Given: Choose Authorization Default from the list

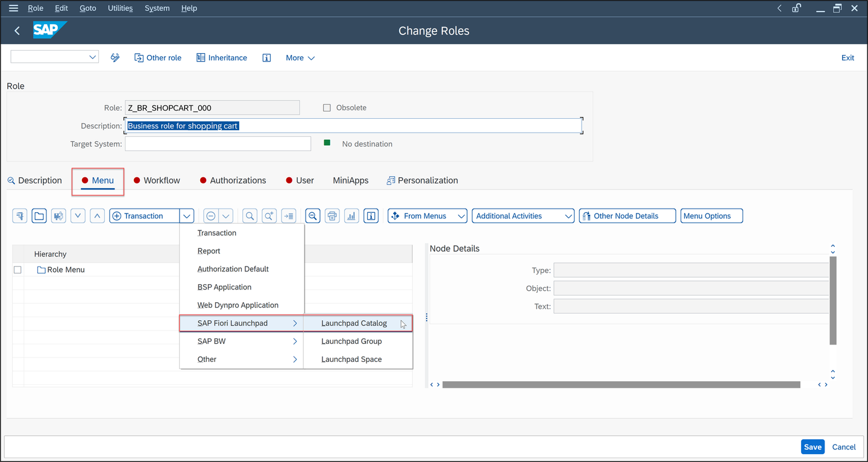Looking at the screenshot, I should 242,269.
